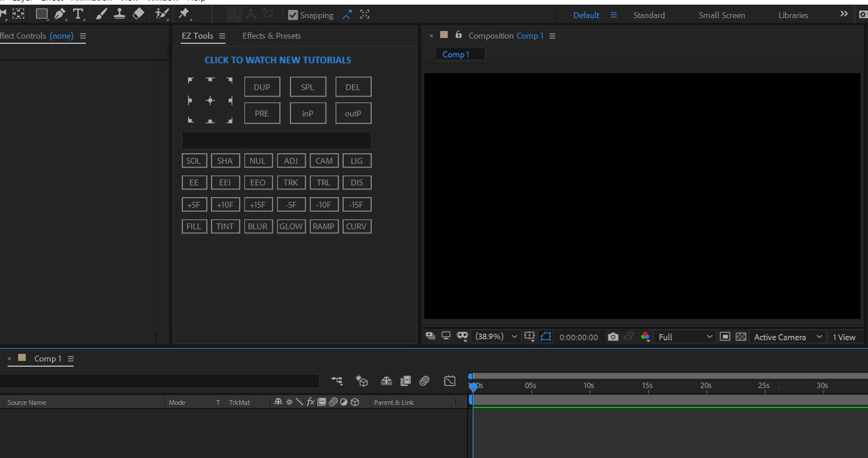Click the 0:00:00:00 timecode in the viewer

tap(579, 337)
